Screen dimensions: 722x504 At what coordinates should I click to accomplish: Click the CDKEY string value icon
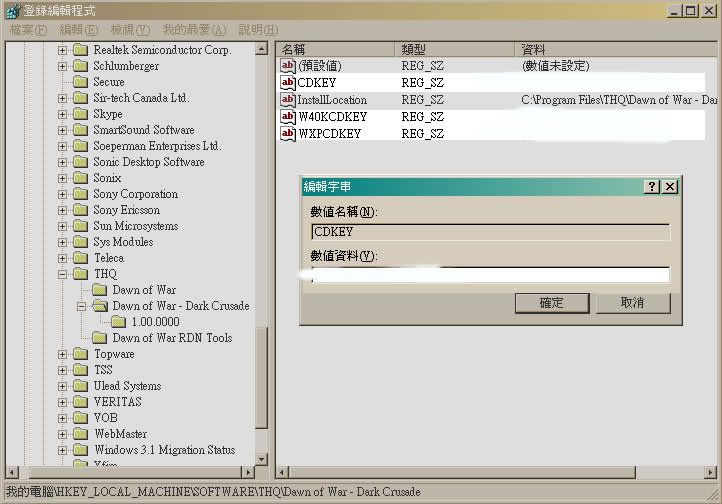[288, 83]
